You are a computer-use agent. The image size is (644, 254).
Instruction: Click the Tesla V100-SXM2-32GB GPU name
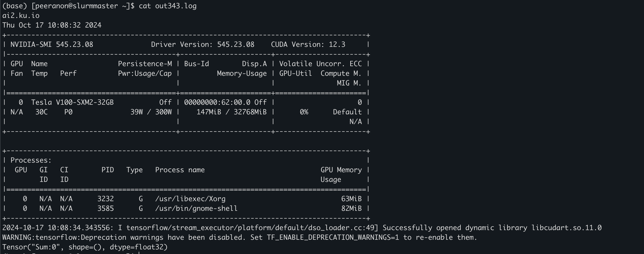click(x=72, y=102)
